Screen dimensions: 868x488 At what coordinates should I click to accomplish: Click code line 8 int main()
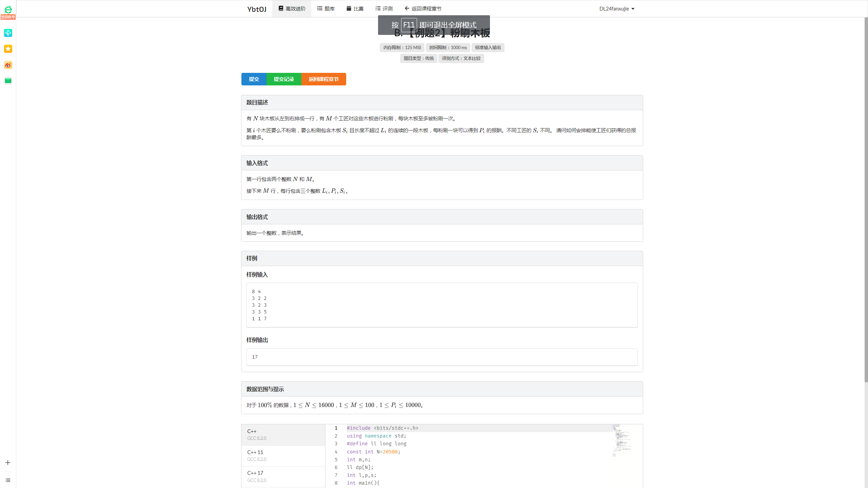[x=363, y=483]
